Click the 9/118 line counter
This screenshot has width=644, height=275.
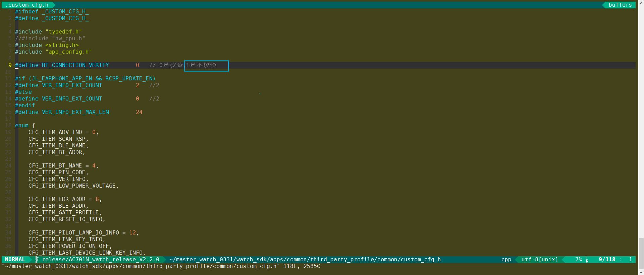coord(607,260)
